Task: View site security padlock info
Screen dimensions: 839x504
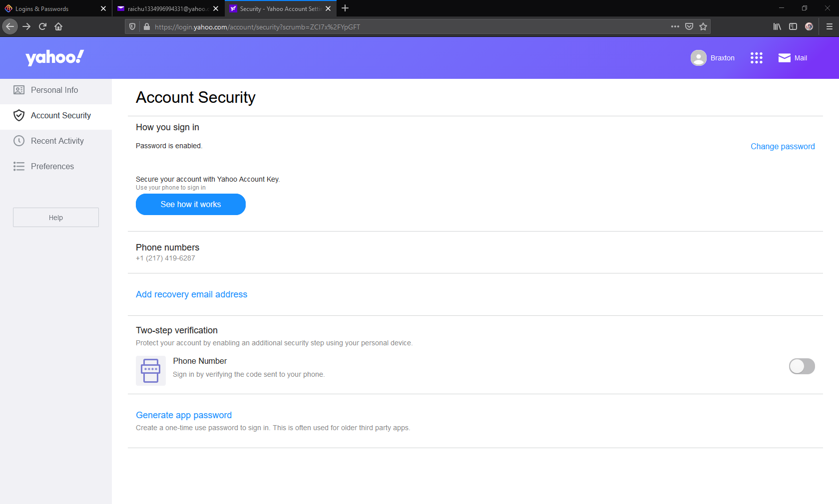Action: click(x=146, y=27)
